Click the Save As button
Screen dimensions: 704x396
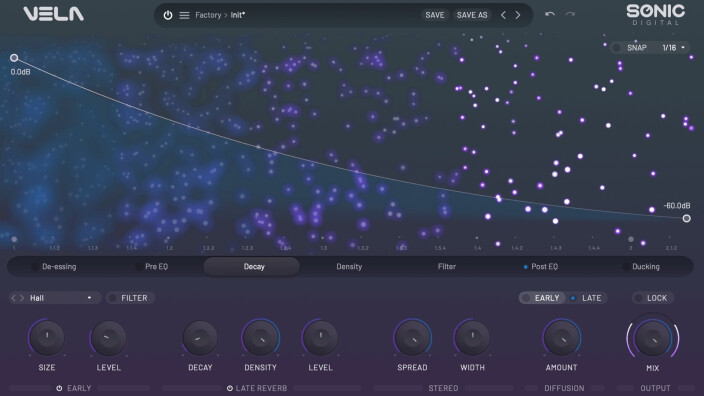pos(472,15)
